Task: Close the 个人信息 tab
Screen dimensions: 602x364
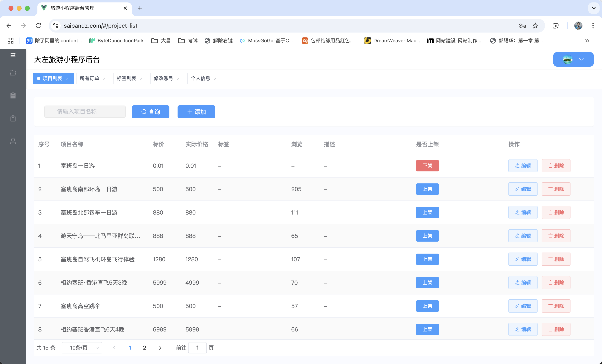Action: (x=215, y=79)
